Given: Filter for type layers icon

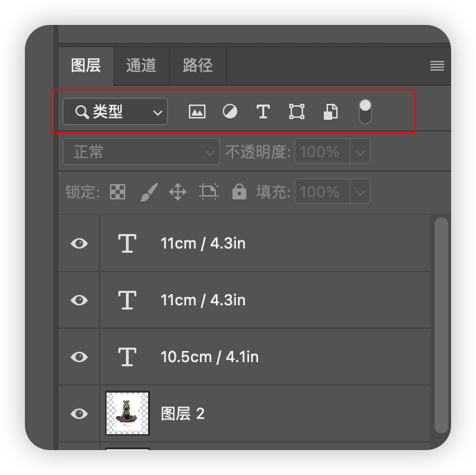Looking at the screenshot, I should click(263, 111).
